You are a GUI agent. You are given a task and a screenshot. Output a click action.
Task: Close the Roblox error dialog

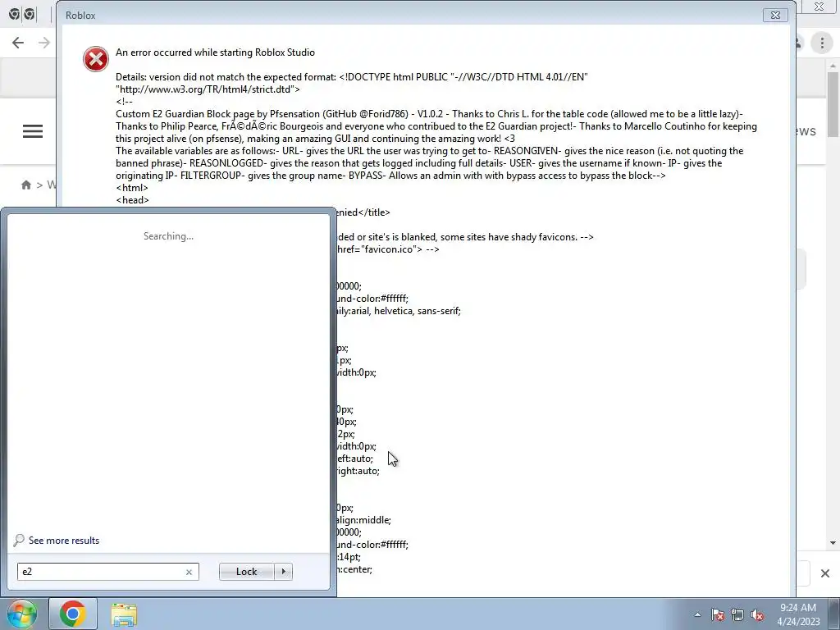click(775, 15)
